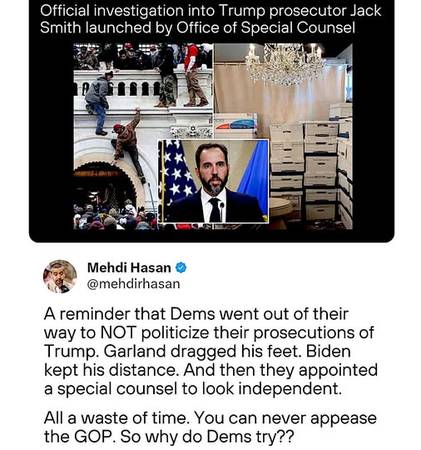Click the closing question 'So why do Dems try??'
Viewport: 421px width, 450px height.
[x=207, y=437]
